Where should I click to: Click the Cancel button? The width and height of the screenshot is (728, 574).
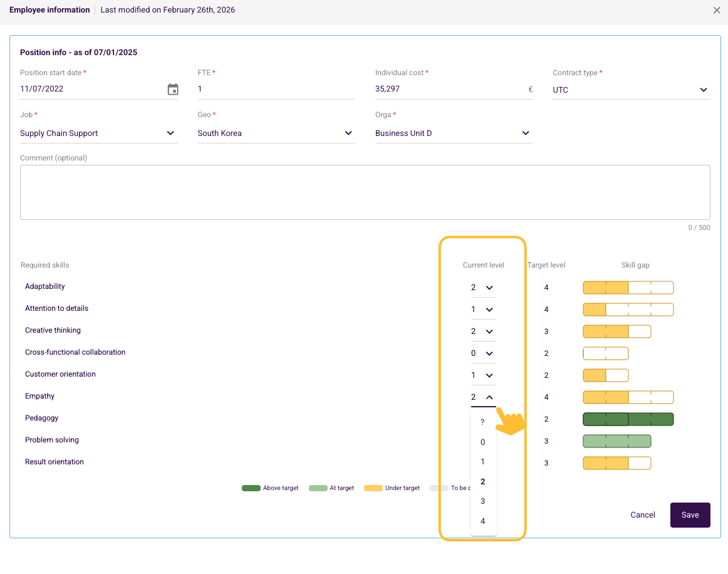[x=643, y=515]
